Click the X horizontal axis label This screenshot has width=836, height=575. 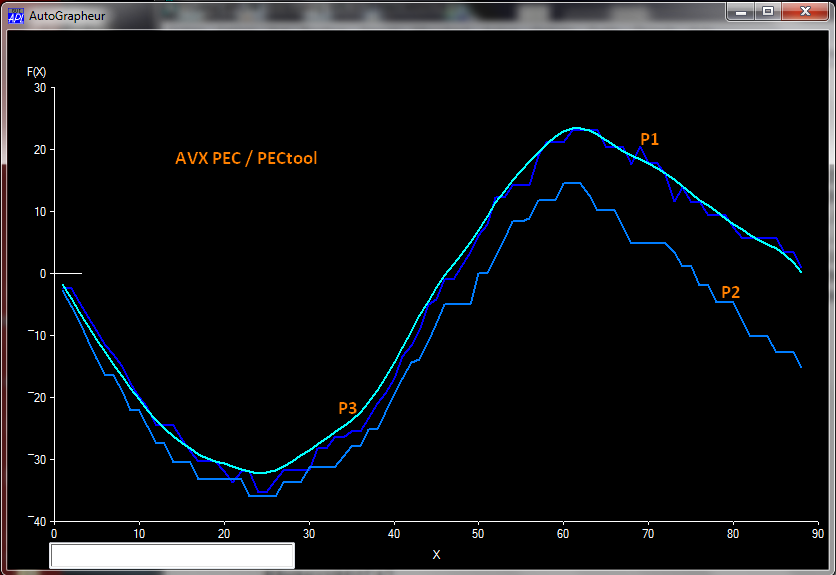436,554
